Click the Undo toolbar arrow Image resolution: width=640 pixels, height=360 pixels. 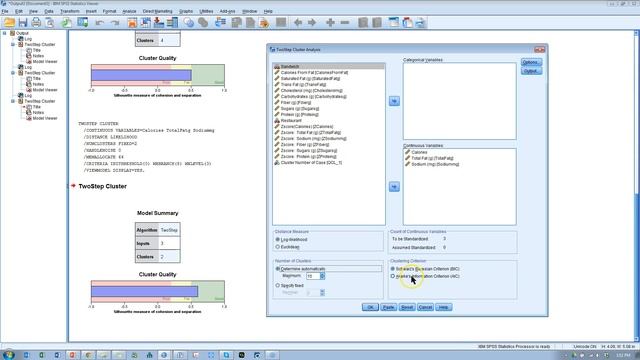click(100, 23)
